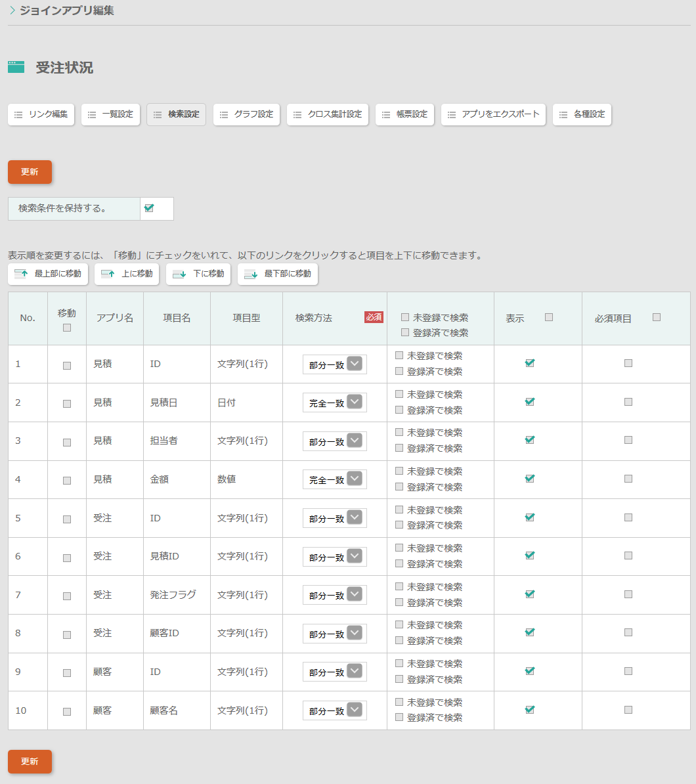The height and width of the screenshot is (784, 696).
Task: Uncheck 表示 for 金額 row
Action: pyautogui.click(x=530, y=479)
